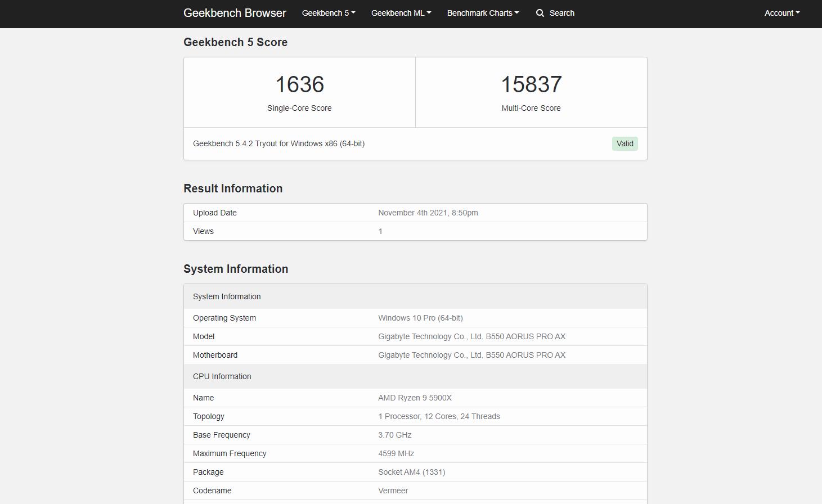Open the Benchmark Charts dropdown
This screenshot has height=504, width=822.
pos(483,13)
